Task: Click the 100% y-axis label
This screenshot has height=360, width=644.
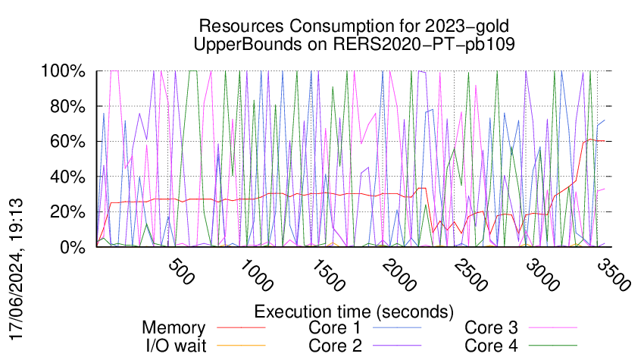Action: (63, 70)
